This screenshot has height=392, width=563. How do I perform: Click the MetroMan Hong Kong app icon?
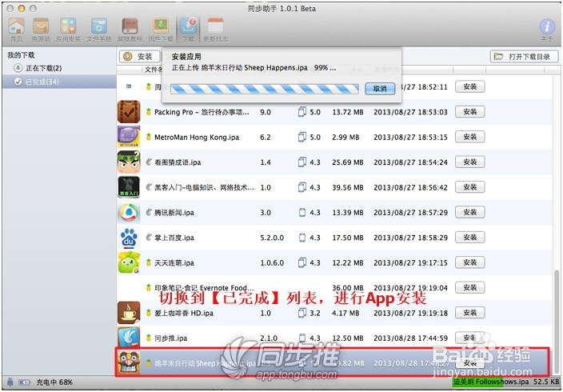tap(129, 137)
